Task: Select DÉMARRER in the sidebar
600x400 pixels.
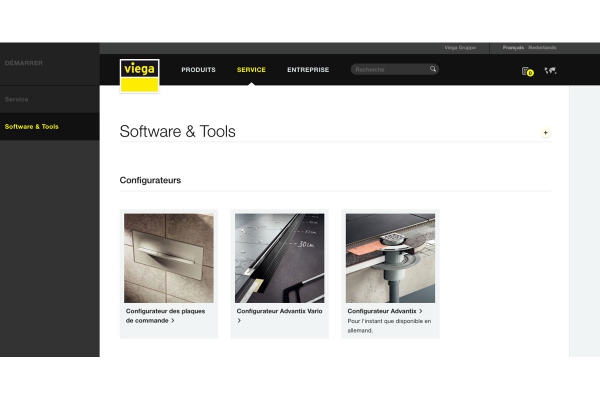Action: (24, 63)
